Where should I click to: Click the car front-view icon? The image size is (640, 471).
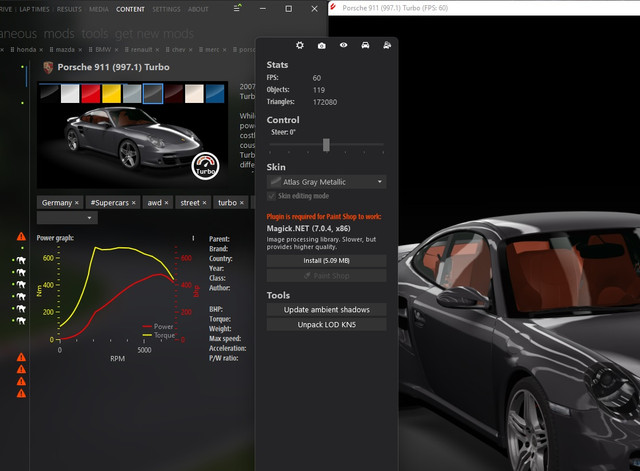click(x=365, y=45)
